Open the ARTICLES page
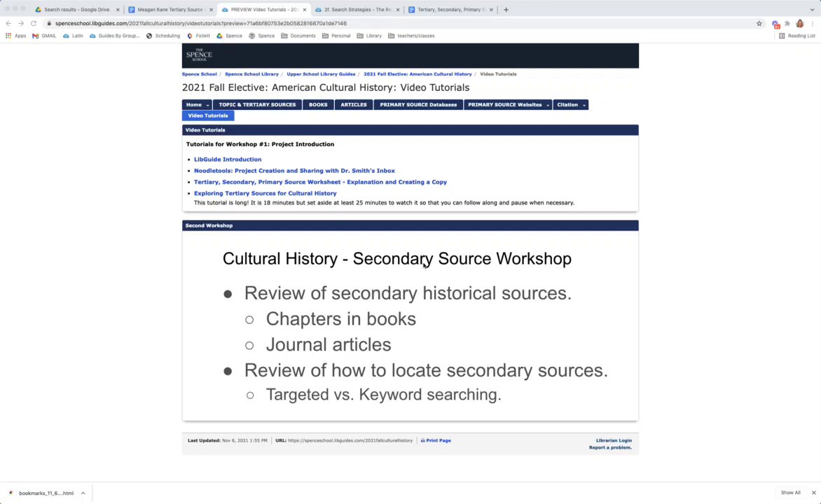The height and width of the screenshot is (504, 821). pos(354,105)
